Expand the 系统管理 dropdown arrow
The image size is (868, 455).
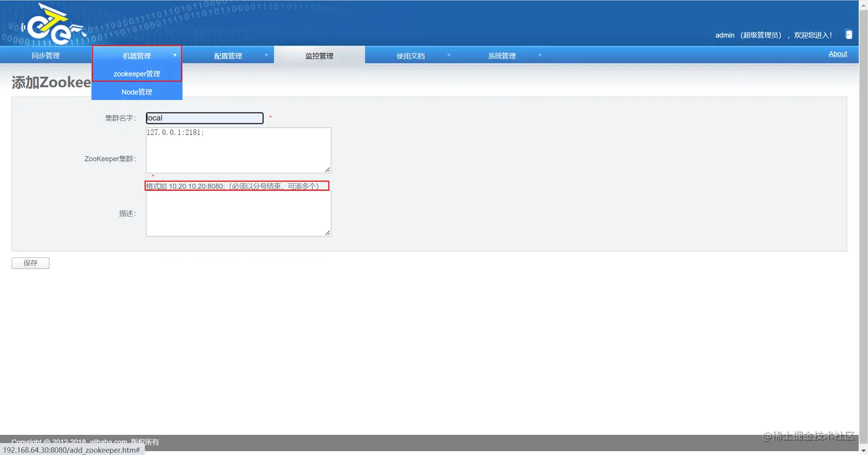click(x=540, y=55)
